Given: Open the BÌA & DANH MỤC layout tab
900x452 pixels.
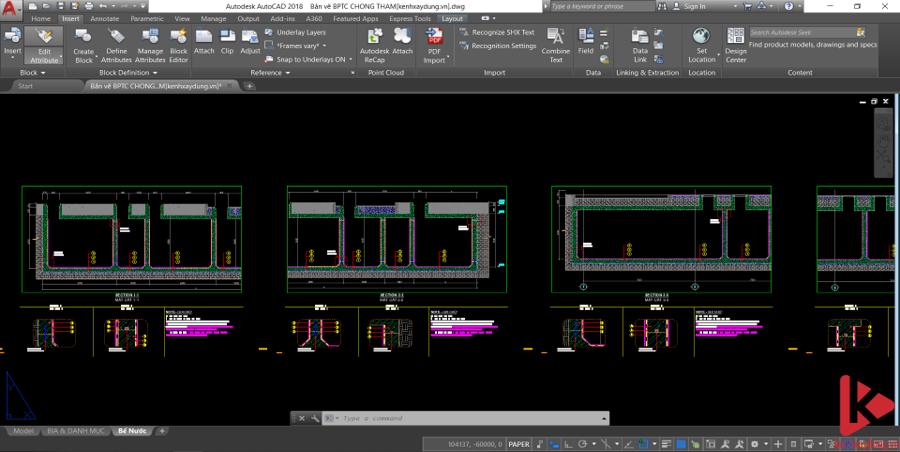Looking at the screenshot, I should pyautogui.click(x=76, y=430).
